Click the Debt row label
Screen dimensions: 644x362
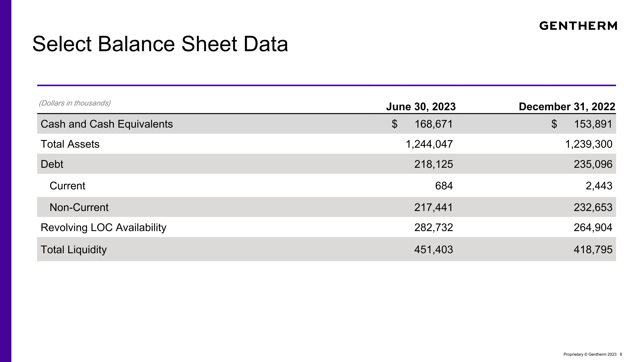click(52, 164)
